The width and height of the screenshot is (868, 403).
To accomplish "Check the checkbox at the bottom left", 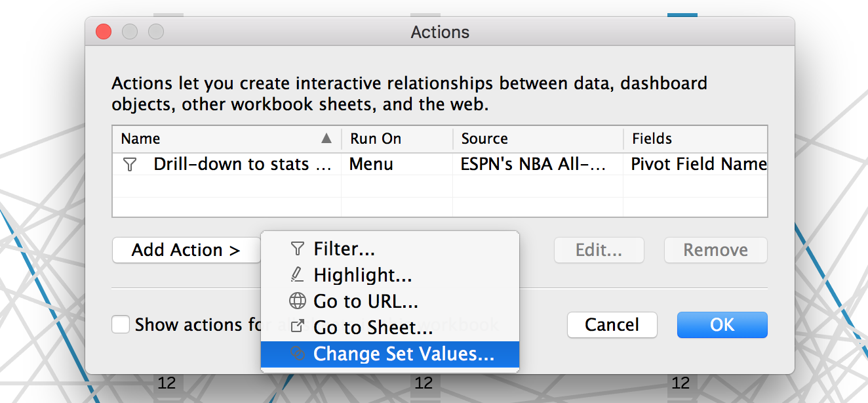I will [120, 324].
